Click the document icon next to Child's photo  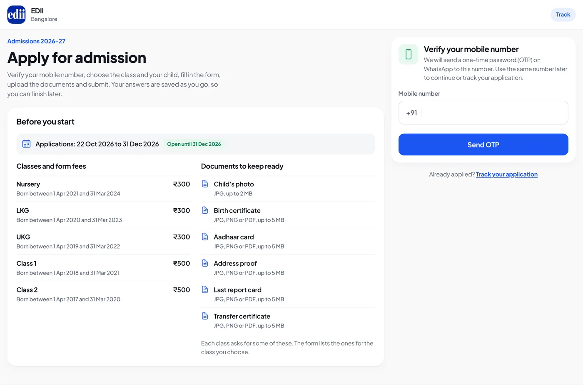point(205,184)
